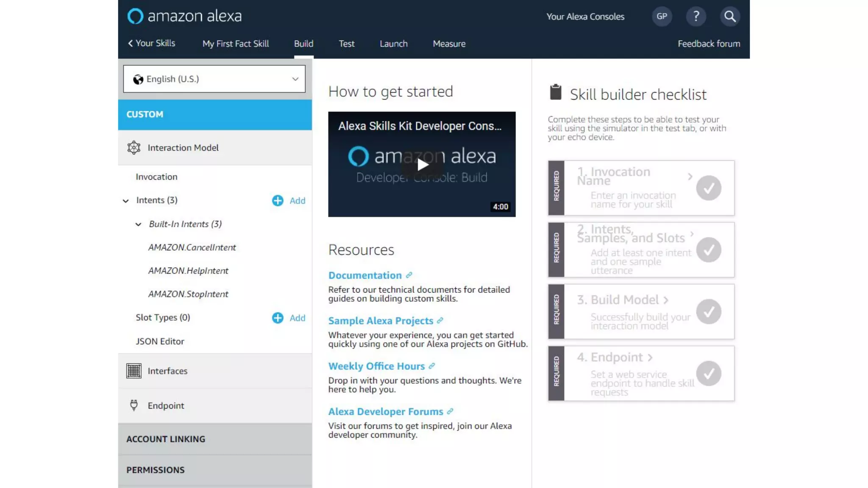Click the plus icon to add an intent
868x488 pixels.
(278, 200)
